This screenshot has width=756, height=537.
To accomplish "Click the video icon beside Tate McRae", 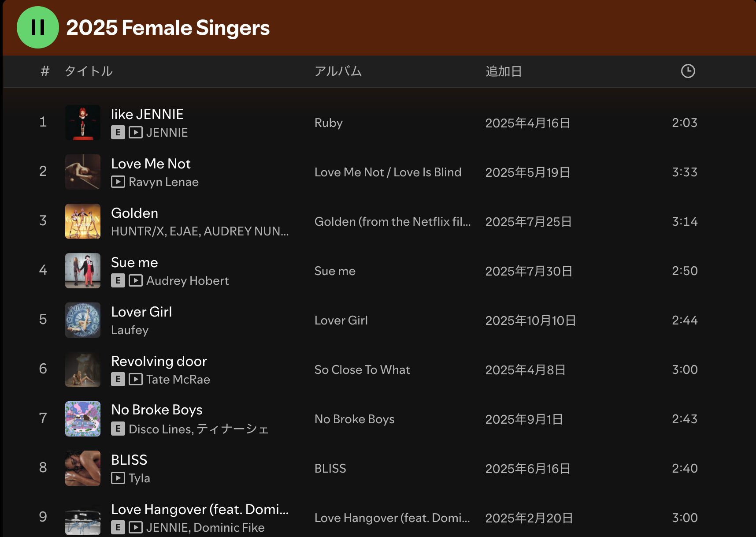I will point(136,379).
